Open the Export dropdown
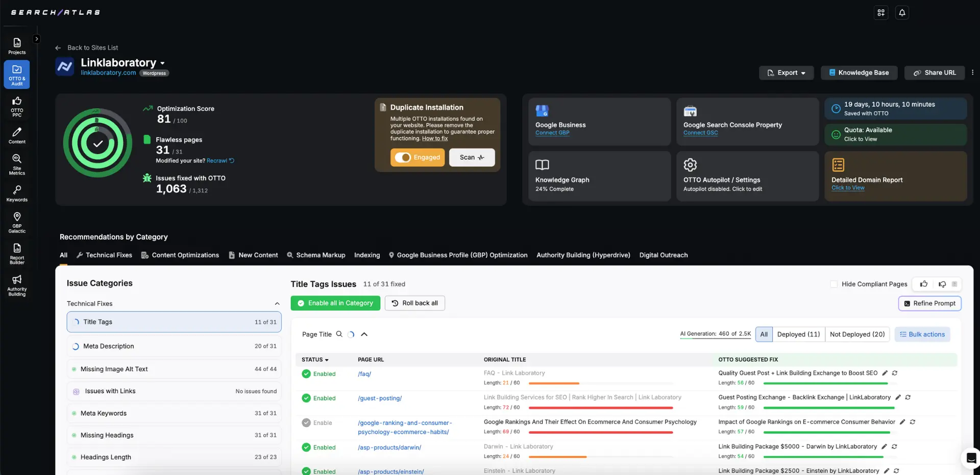The image size is (980, 475). (786, 73)
